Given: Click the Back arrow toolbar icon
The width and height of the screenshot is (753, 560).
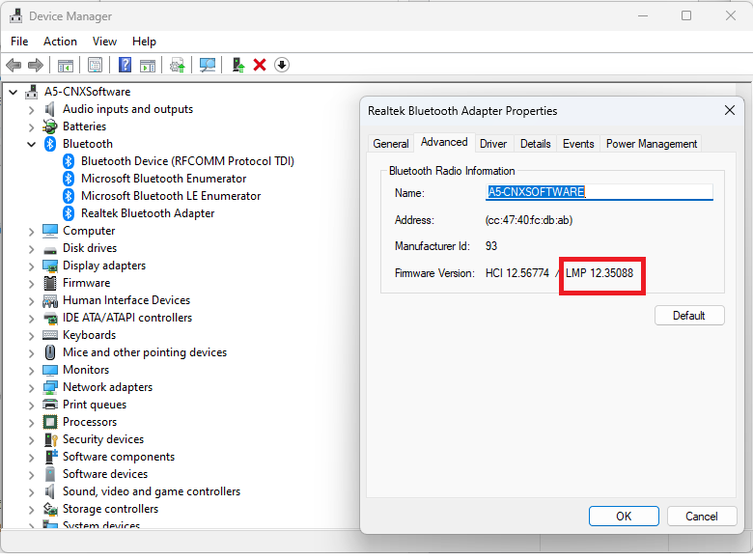Looking at the screenshot, I should tap(14, 65).
